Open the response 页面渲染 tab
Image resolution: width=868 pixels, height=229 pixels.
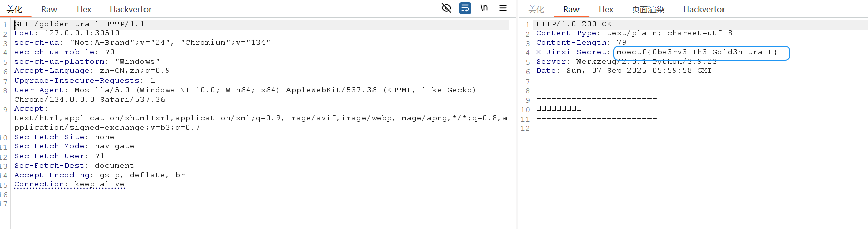(x=648, y=9)
